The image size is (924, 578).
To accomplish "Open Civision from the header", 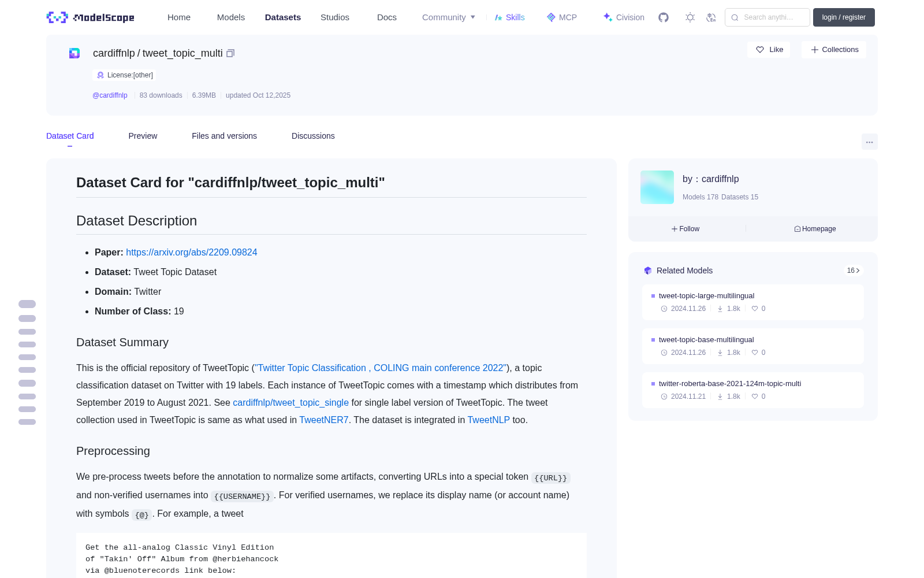I will [624, 17].
